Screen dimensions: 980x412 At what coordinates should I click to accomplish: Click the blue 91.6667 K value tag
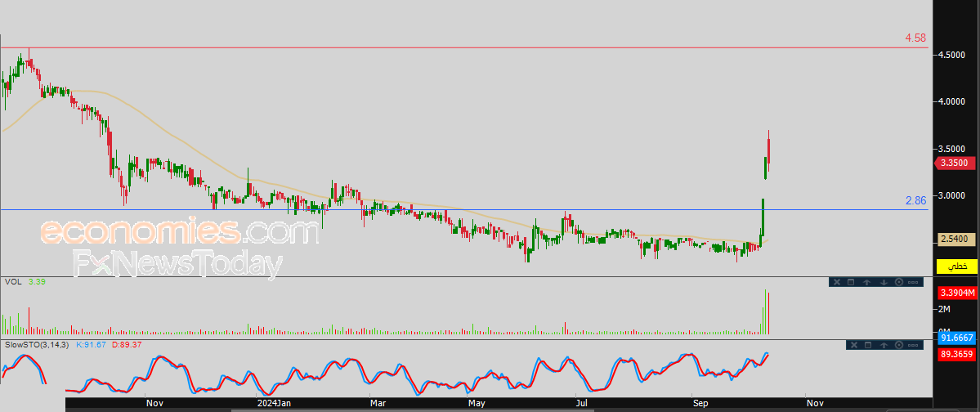tap(954, 337)
